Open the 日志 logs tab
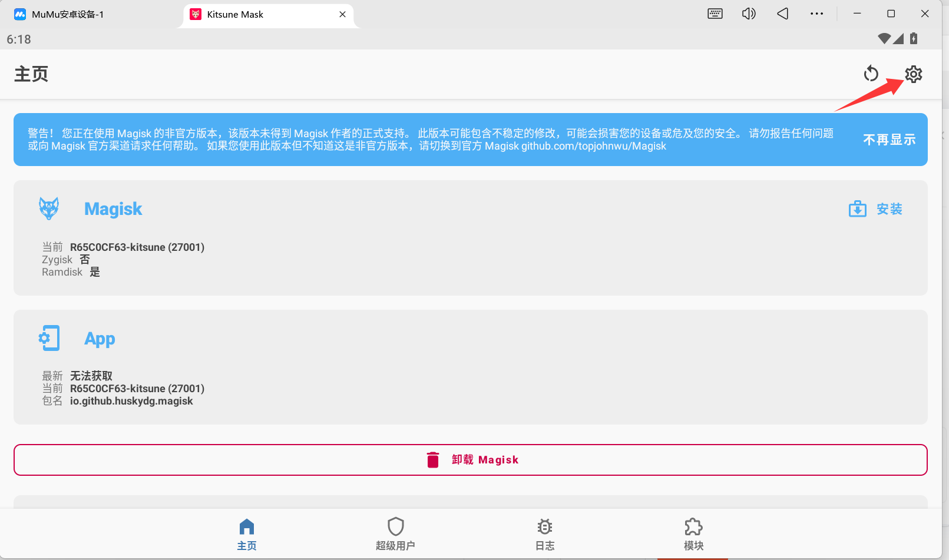 click(545, 534)
